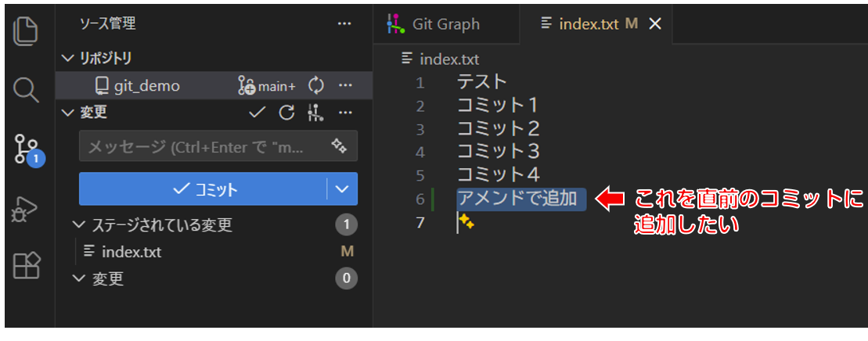
Task: Click the main+ branch checkout button
Action: point(267,86)
